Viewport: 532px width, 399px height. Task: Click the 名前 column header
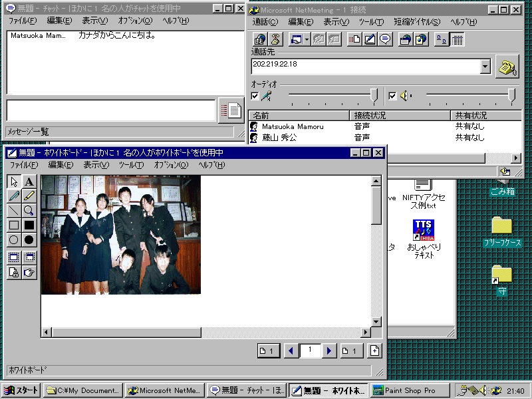click(x=299, y=115)
